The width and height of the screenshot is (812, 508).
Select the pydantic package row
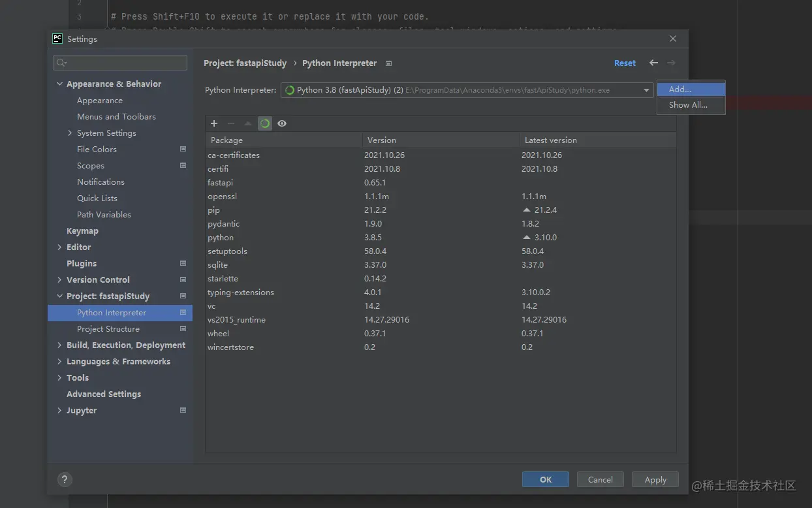(441, 224)
